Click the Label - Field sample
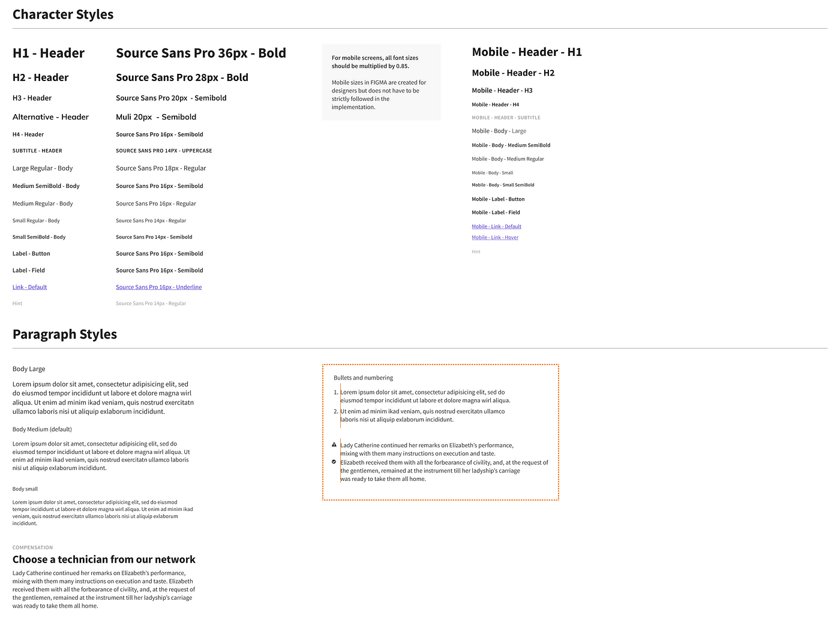 coord(29,270)
